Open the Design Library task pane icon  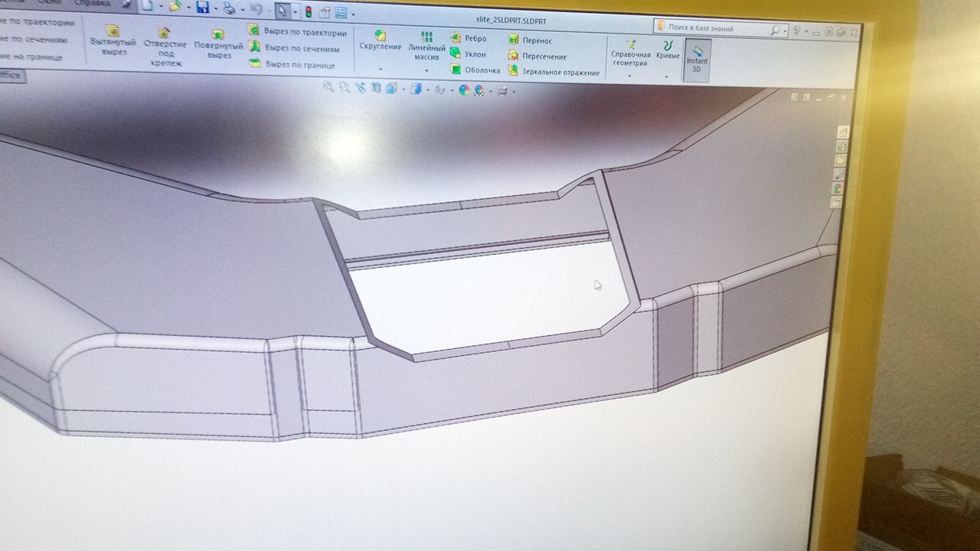coord(841,146)
